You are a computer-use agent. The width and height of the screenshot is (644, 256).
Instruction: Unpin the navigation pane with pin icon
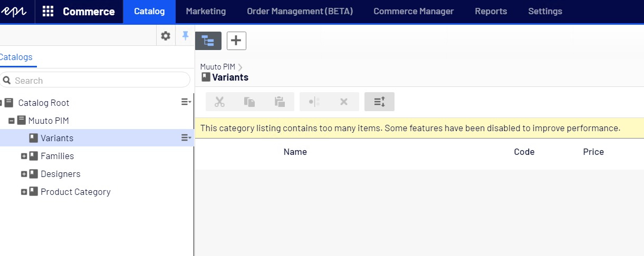tap(185, 36)
